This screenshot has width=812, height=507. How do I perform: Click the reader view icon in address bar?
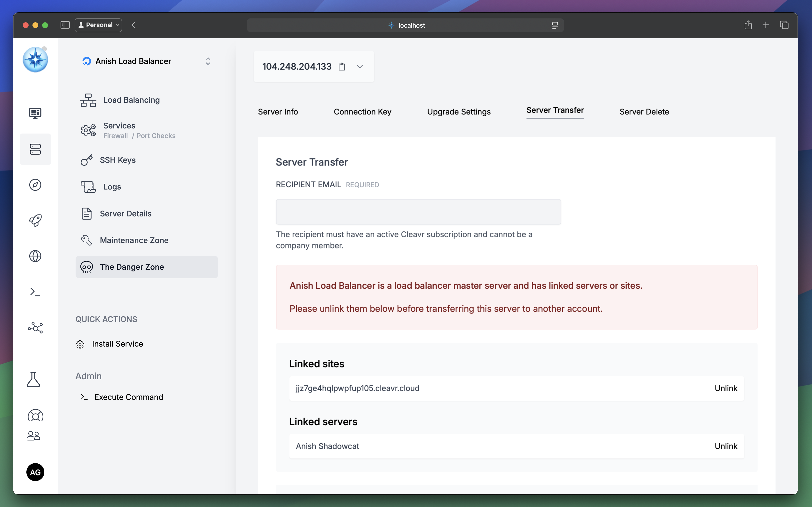555,25
